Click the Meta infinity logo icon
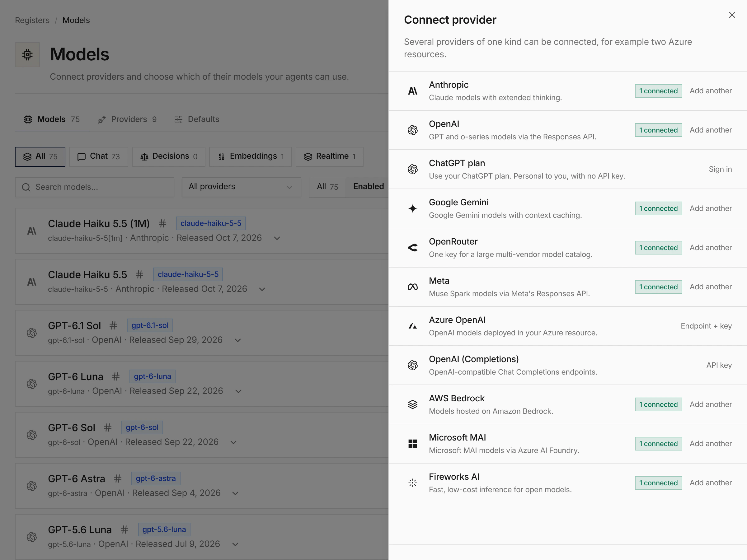Image resolution: width=747 pixels, height=560 pixels. [x=412, y=287]
